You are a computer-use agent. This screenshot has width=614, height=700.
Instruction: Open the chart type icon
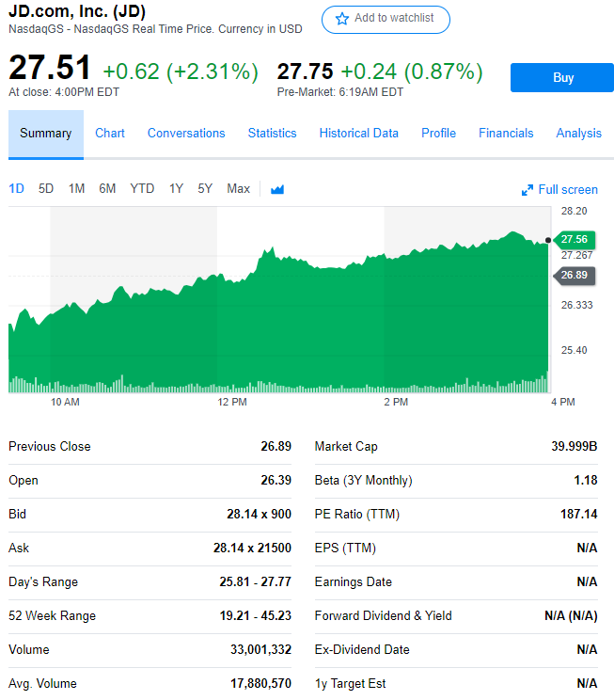(x=277, y=189)
